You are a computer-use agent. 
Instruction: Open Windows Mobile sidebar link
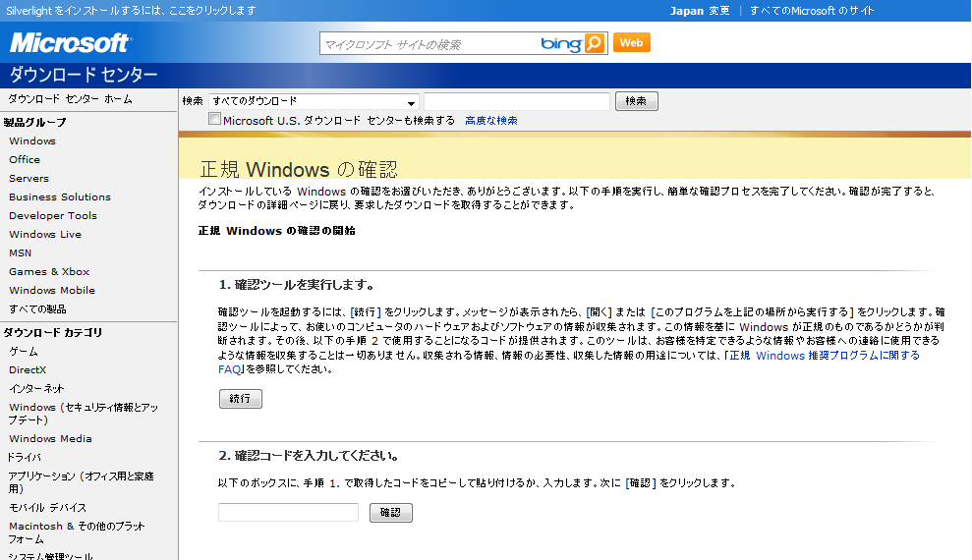(x=52, y=290)
